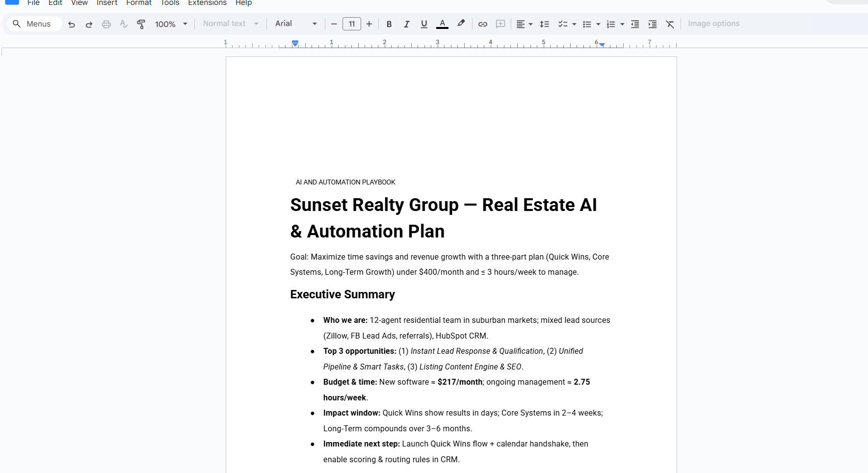Open the highlight color pen

pos(461,24)
